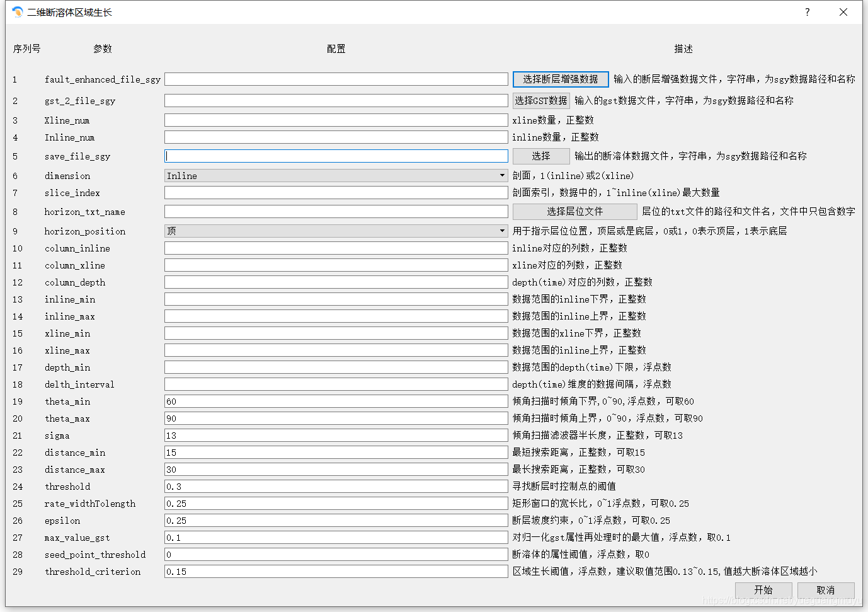
Task: Focus the Xline_num input field
Action: tap(336, 120)
